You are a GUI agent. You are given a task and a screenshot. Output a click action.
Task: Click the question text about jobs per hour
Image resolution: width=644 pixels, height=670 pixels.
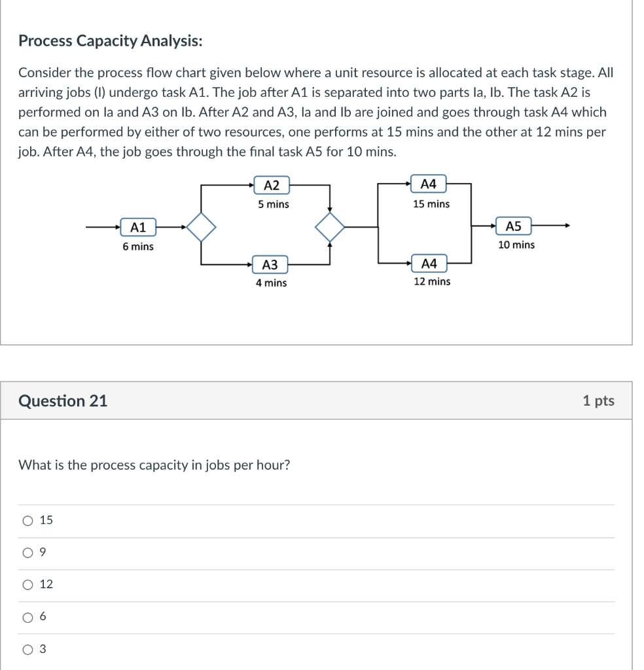pyautogui.click(x=154, y=465)
